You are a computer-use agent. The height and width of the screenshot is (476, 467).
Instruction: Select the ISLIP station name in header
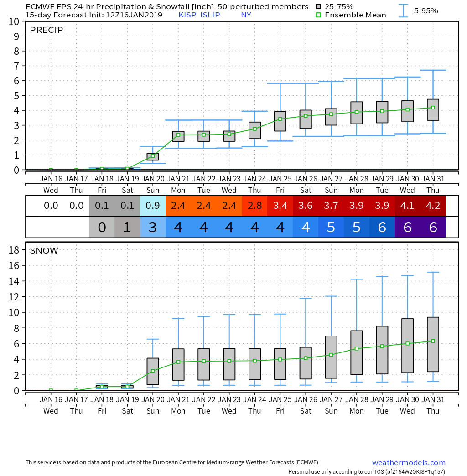point(210,15)
